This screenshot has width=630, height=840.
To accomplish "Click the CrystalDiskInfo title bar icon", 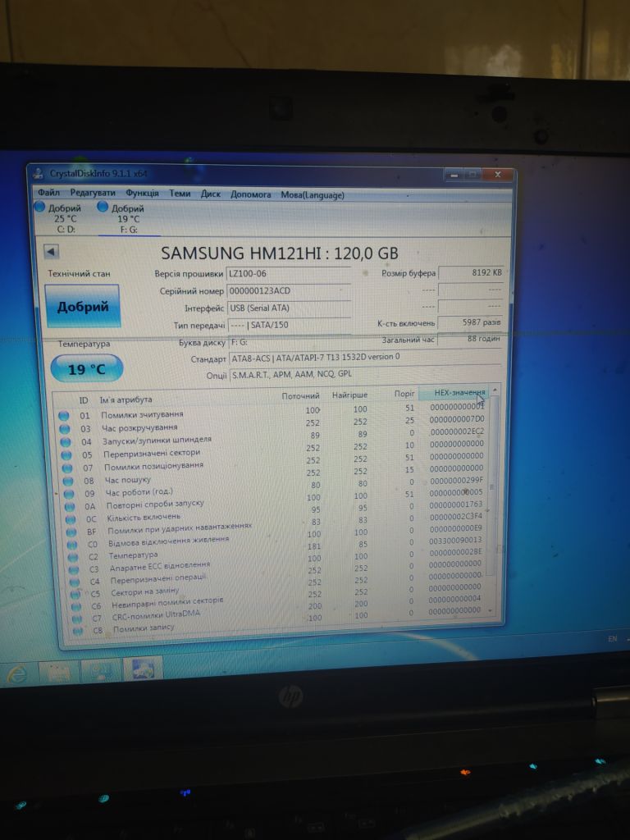I will point(38,173).
